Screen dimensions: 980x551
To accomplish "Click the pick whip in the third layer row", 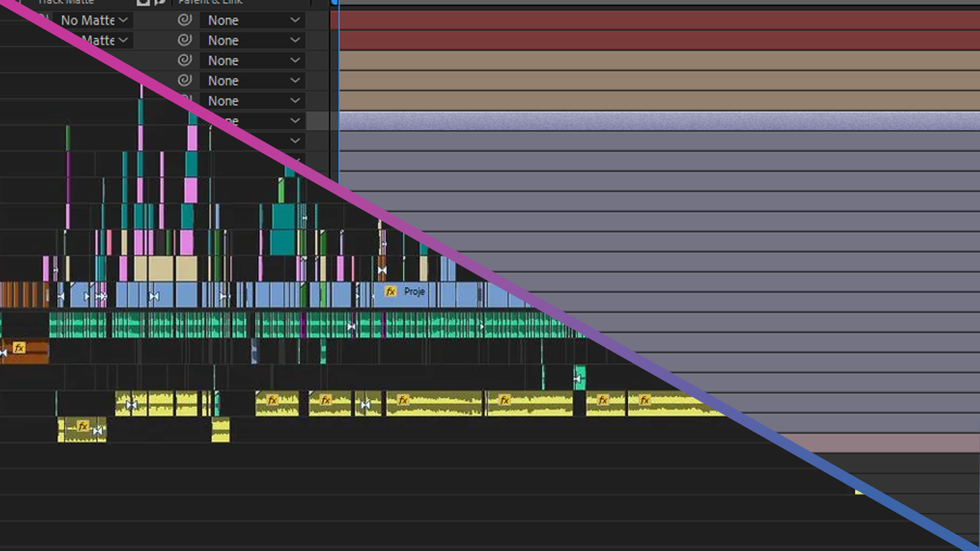I will click(184, 60).
